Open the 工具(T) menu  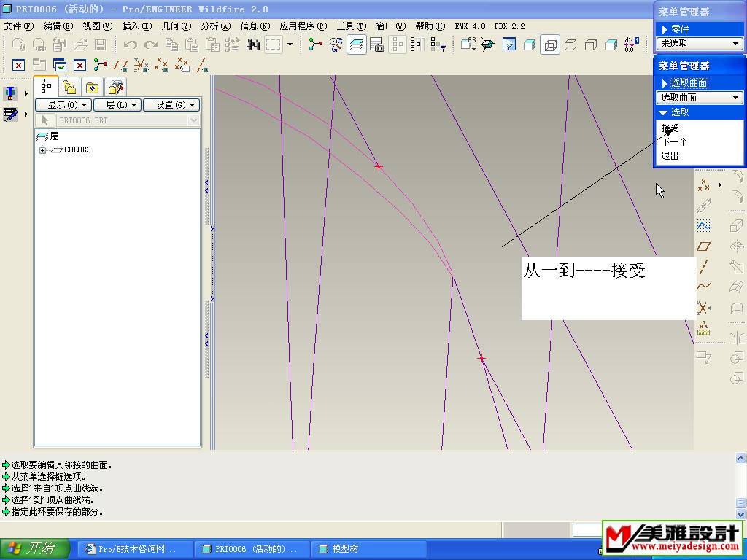click(x=352, y=26)
